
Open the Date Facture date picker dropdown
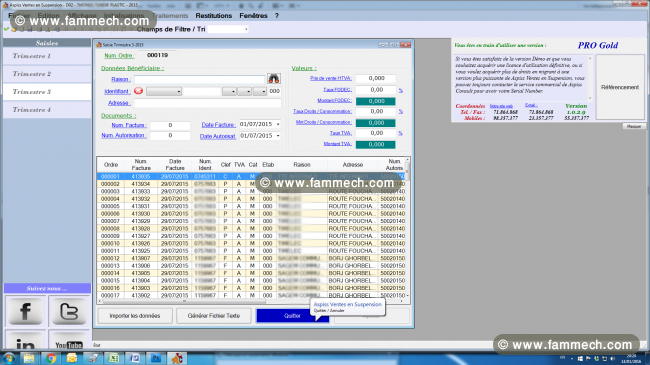click(x=278, y=124)
